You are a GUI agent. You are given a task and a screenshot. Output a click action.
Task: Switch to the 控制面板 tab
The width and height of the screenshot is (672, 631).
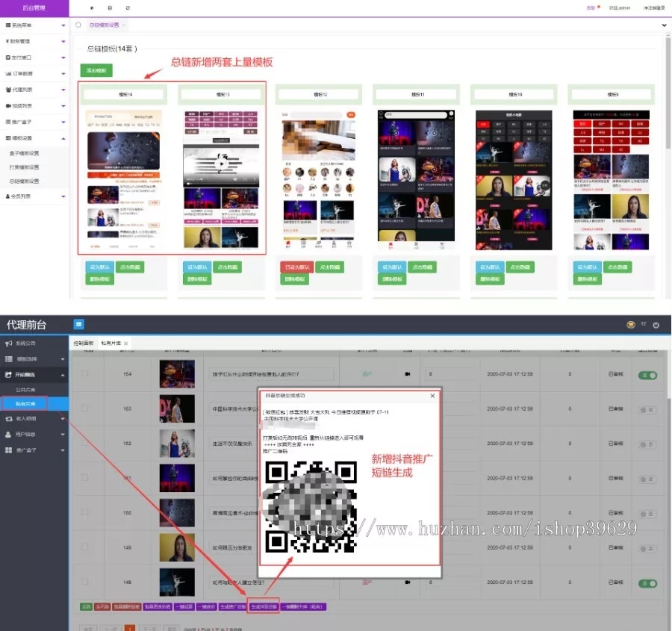[x=82, y=343]
